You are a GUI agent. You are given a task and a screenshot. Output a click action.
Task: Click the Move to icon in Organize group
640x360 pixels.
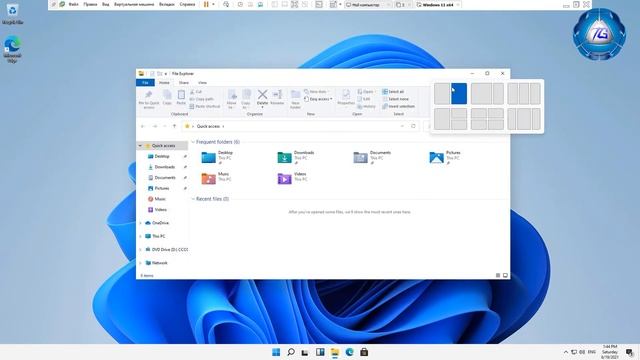click(x=232, y=95)
